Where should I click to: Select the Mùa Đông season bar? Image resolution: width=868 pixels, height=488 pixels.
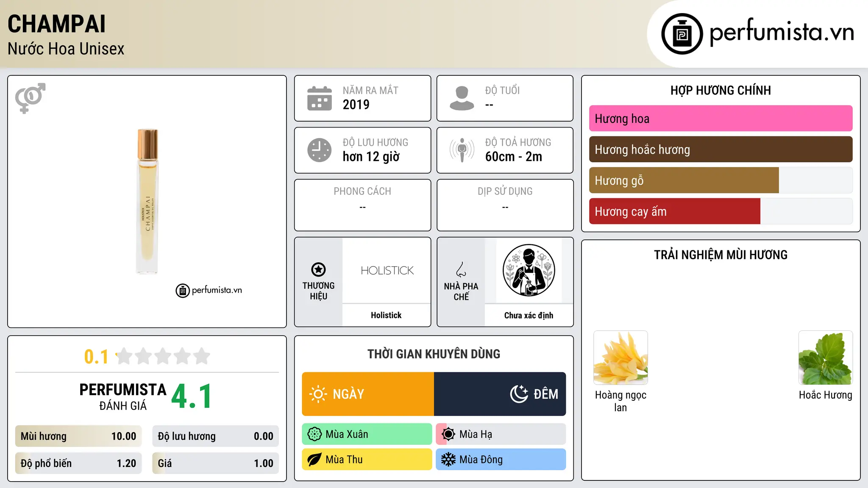501,460
